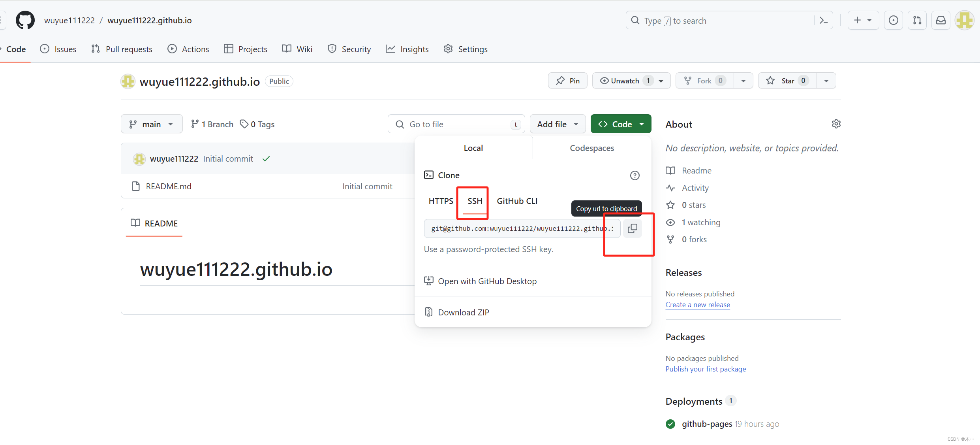Open the Add file dropdown
This screenshot has height=445, width=980.
[557, 124]
